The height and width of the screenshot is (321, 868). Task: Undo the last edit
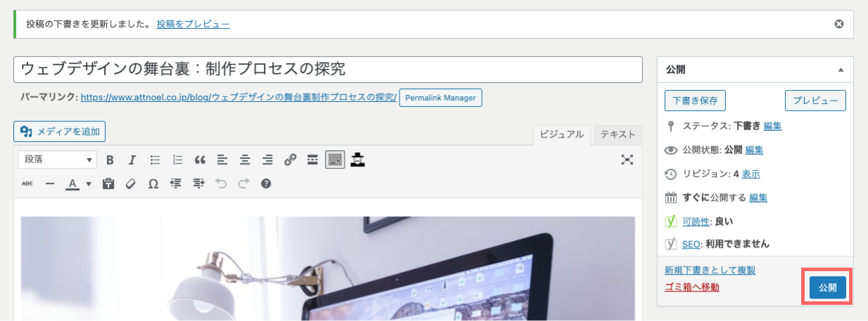click(221, 184)
